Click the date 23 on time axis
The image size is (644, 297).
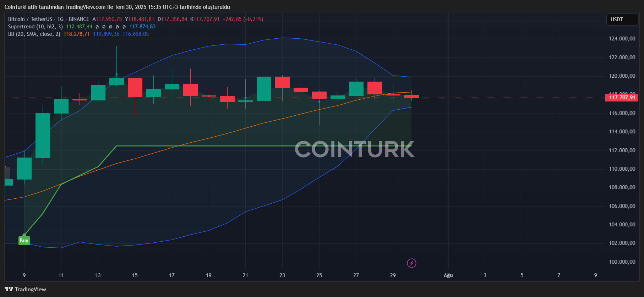(282, 275)
